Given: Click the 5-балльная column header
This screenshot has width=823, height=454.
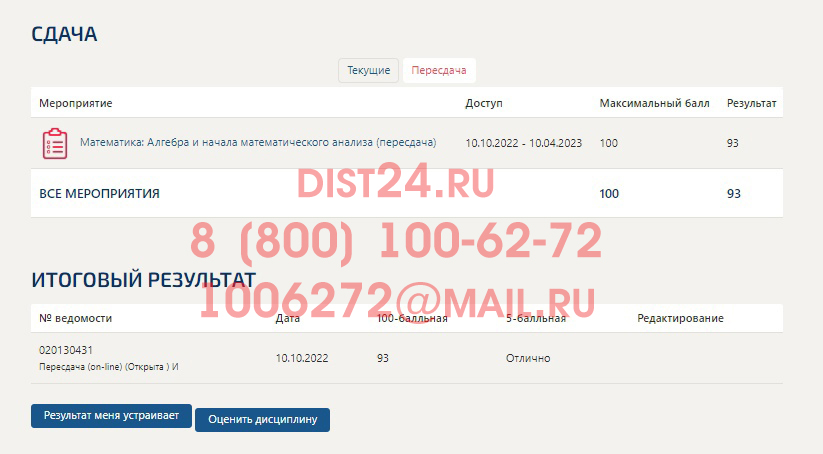Looking at the screenshot, I should pyautogui.click(x=536, y=318).
